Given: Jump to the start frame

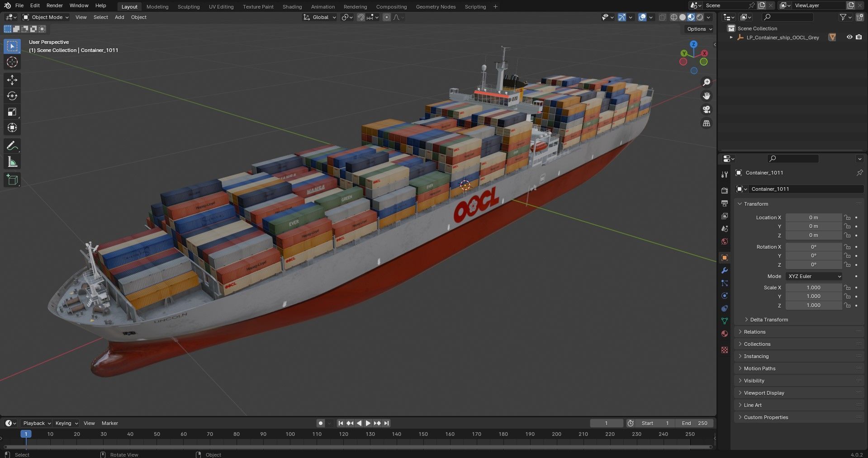Looking at the screenshot, I should point(341,423).
